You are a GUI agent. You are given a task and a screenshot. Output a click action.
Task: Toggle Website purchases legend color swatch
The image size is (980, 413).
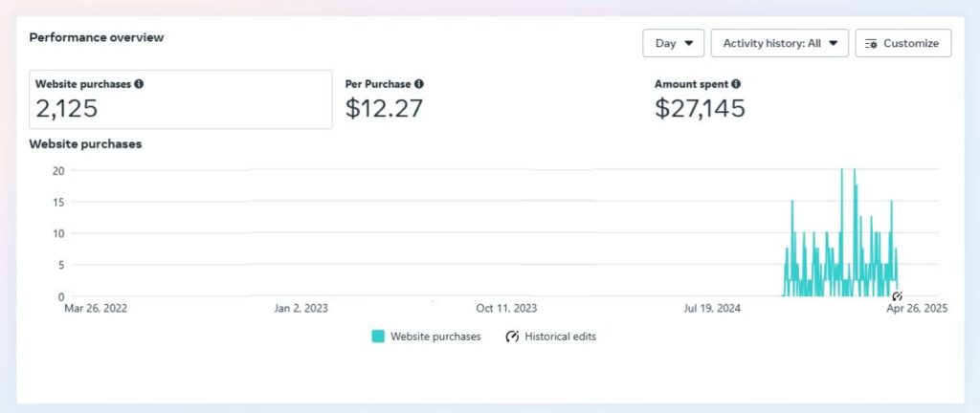[378, 337]
